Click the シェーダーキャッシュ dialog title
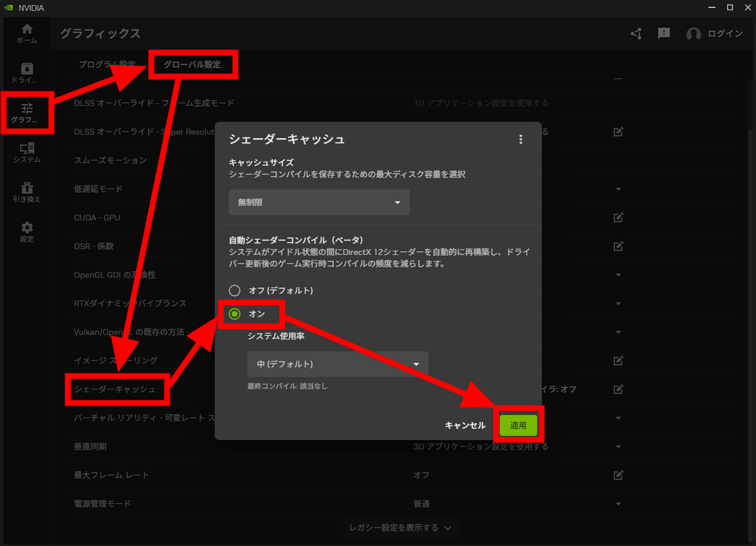The image size is (756, 546). [x=287, y=139]
